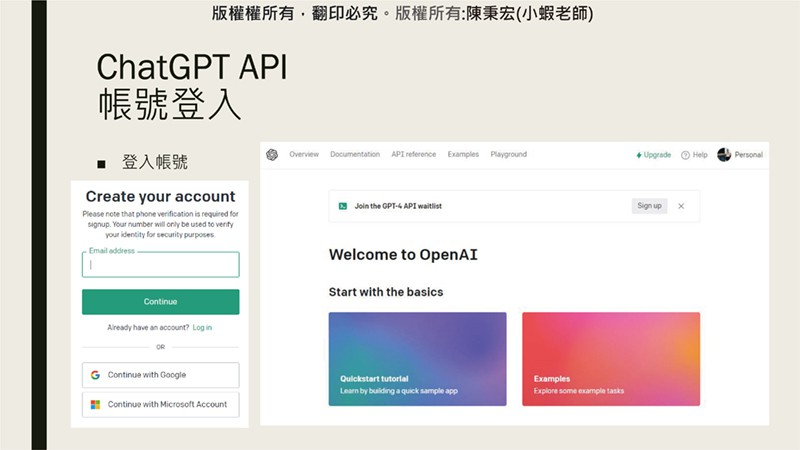Open Help via the question mark icon

click(x=686, y=155)
